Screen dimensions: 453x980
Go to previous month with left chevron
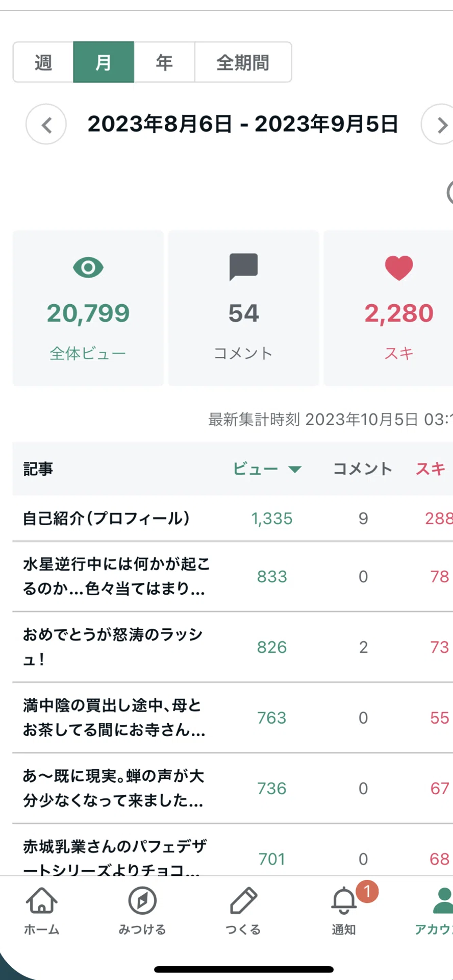(x=46, y=125)
